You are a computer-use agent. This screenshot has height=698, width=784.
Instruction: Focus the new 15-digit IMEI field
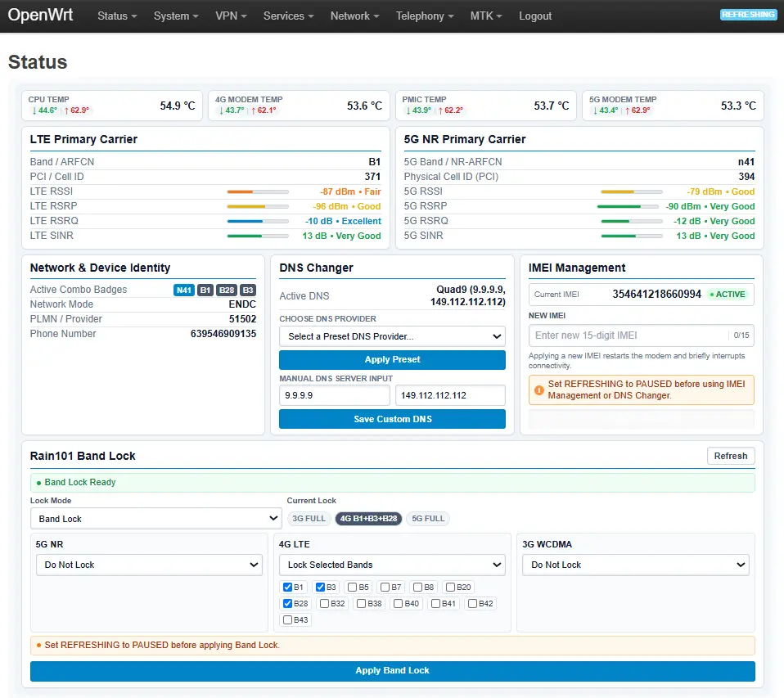pyautogui.click(x=630, y=335)
